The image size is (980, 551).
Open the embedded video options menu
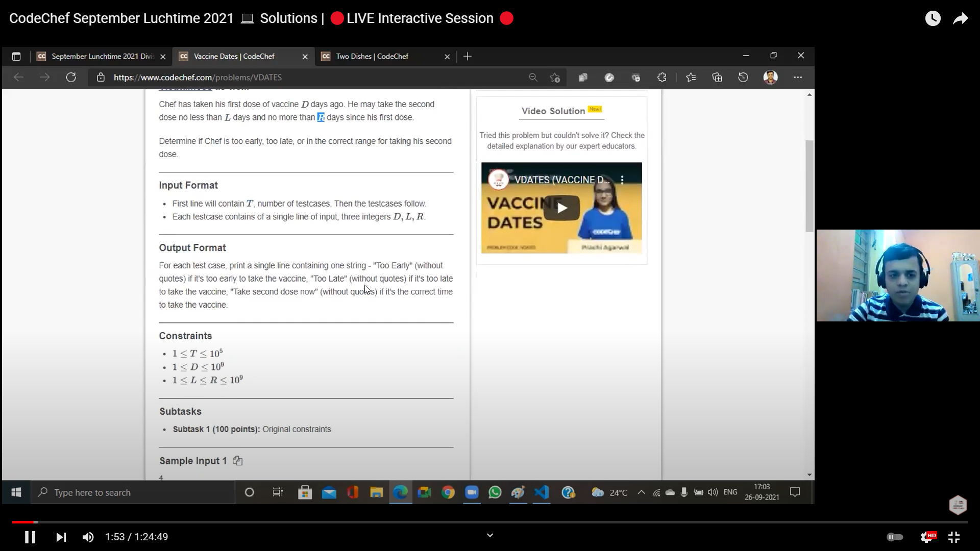click(x=622, y=180)
